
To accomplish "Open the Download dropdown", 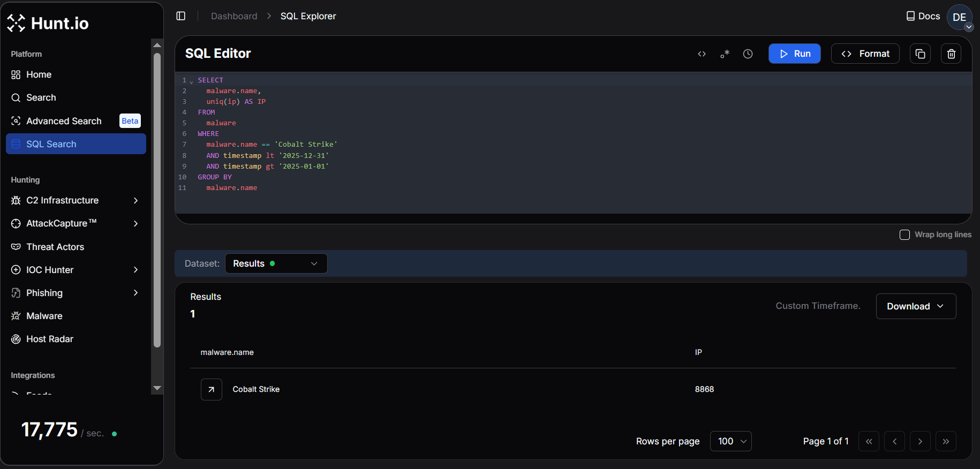I will [916, 306].
